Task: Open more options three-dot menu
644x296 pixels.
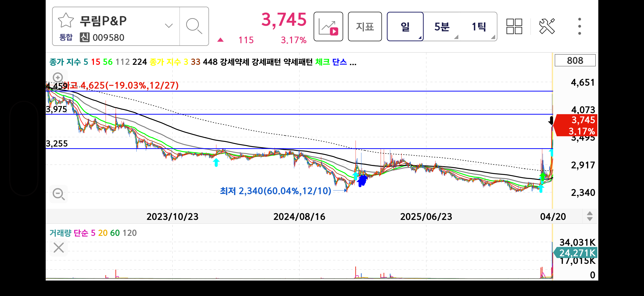Action: (579, 26)
